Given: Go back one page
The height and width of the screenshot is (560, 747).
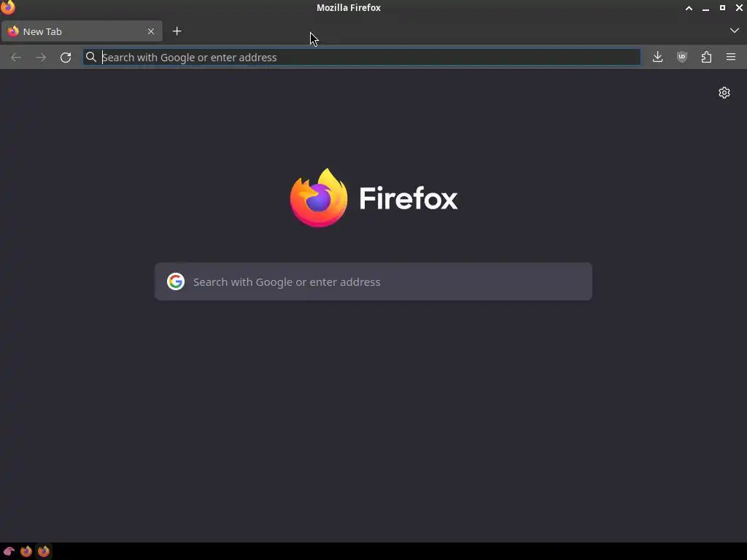Looking at the screenshot, I should click(x=16, y=57).
